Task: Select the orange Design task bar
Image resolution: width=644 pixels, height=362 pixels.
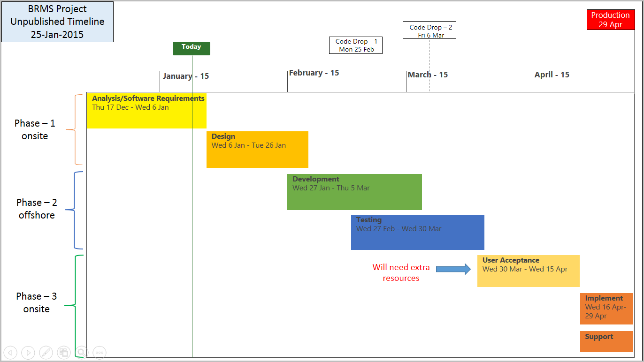Action: (257, 149)
